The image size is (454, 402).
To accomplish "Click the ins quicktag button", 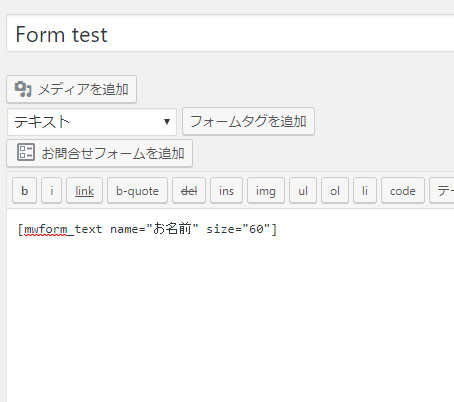I will coord(226,191).
